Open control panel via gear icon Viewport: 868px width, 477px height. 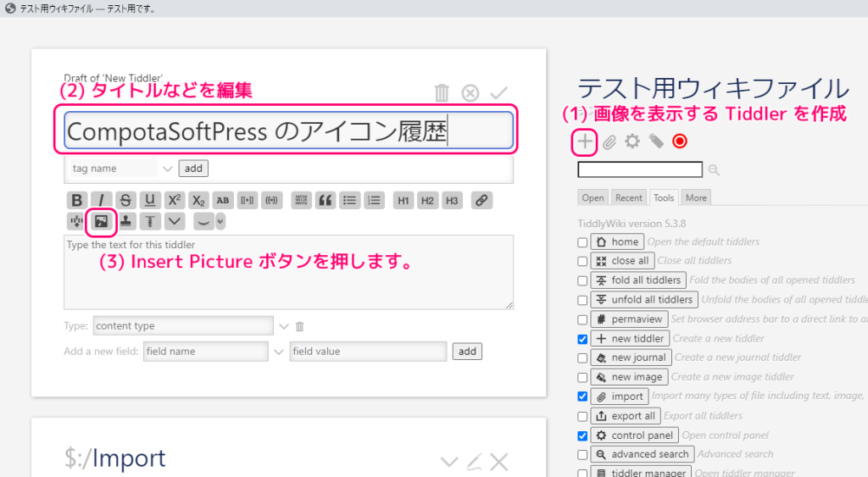tap(632, 141)
